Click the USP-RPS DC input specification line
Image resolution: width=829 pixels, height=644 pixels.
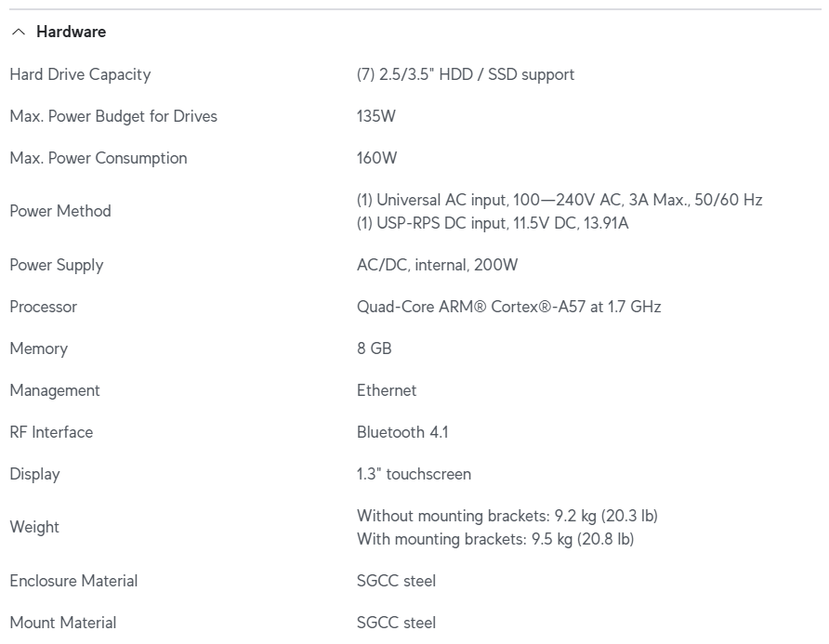tap(493, 223)
